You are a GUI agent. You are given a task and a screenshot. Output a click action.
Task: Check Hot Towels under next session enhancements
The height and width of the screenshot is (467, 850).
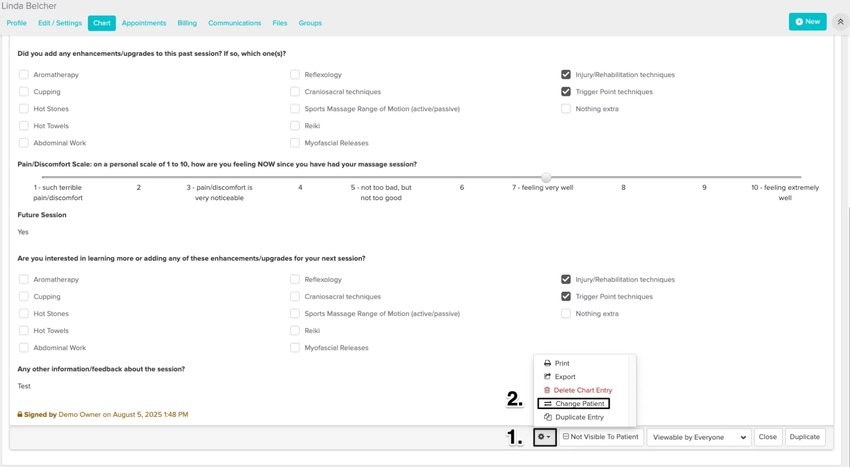[x=24, y=331]
